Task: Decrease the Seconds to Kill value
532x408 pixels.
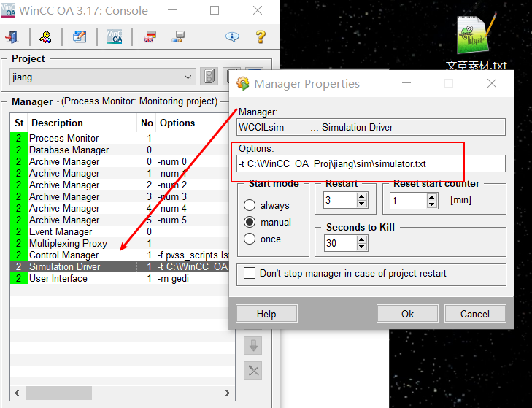Action: 362,247
